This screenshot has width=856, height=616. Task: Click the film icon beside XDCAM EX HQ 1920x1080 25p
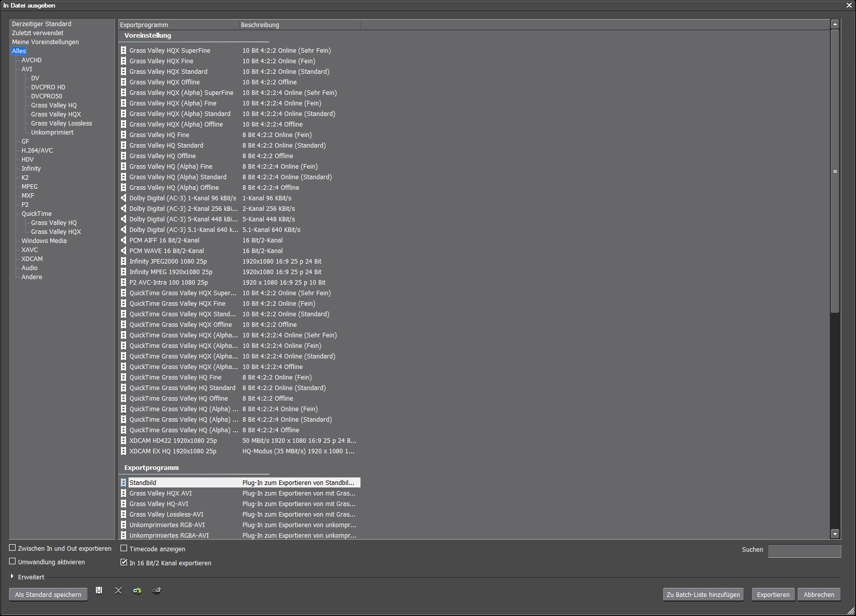[124, 451]
